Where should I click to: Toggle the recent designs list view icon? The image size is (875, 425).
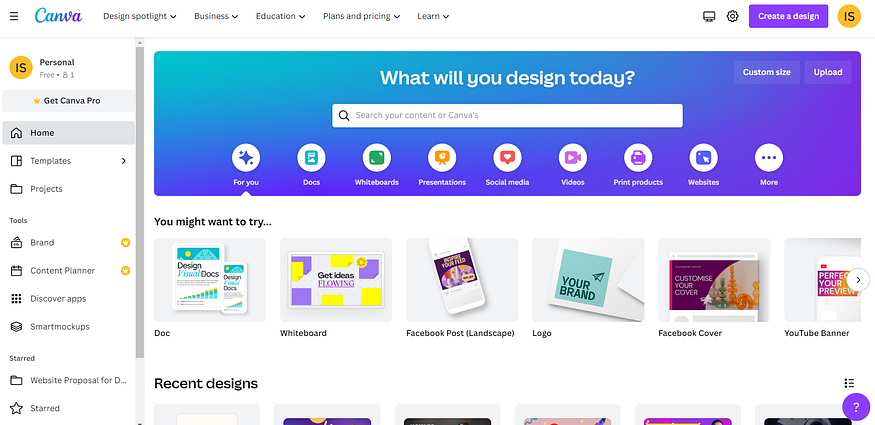tap(849, 383)
